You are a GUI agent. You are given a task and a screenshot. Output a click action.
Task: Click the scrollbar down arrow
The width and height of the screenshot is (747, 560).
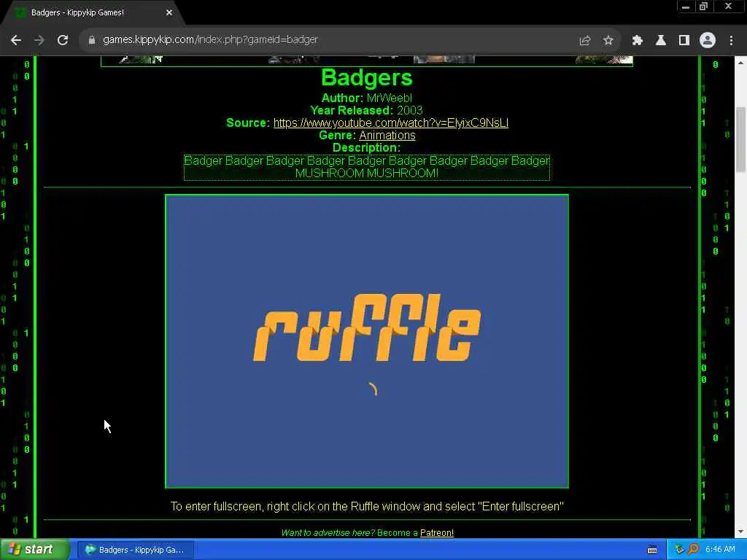coord(741,532)
